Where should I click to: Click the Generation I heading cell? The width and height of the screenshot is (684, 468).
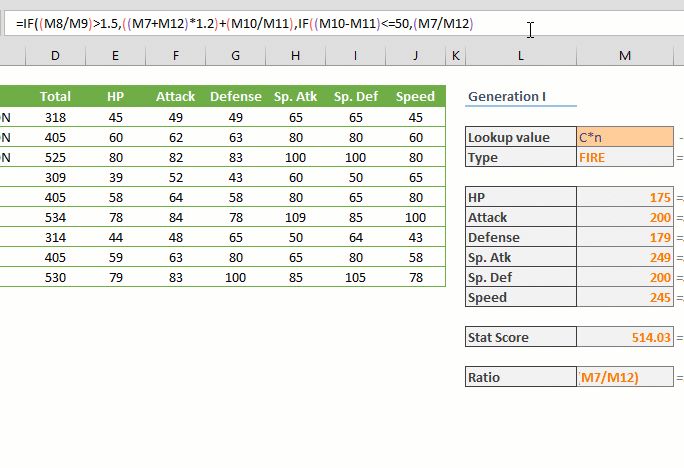click(x=521, y=97)
